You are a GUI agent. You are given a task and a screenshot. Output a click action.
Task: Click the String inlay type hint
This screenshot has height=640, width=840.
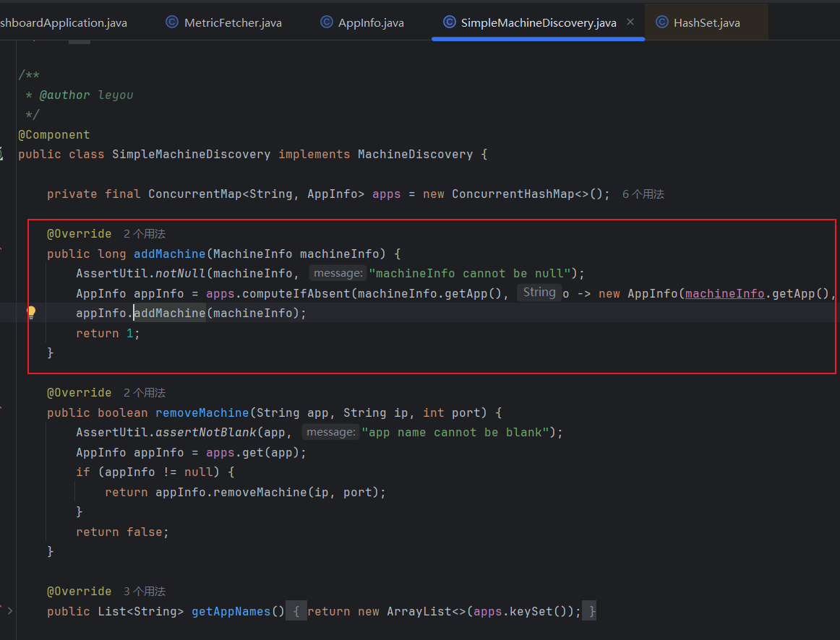[x=539, y=293]
